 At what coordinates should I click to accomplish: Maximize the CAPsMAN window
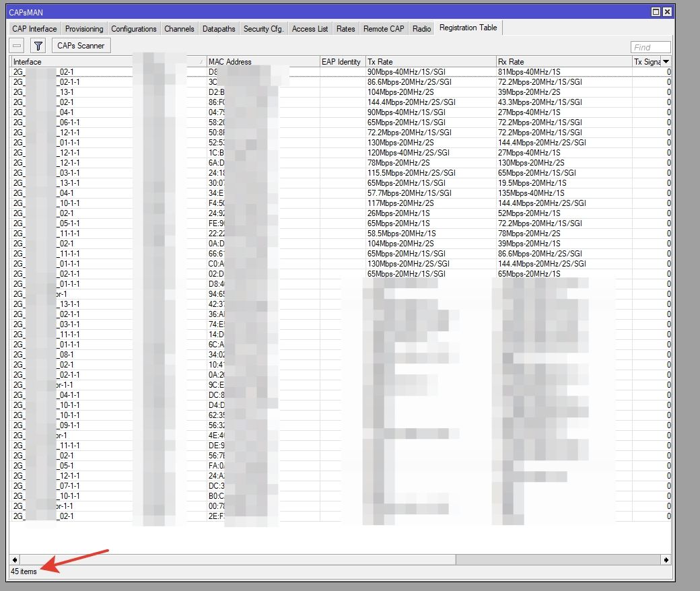coord(656,12)
